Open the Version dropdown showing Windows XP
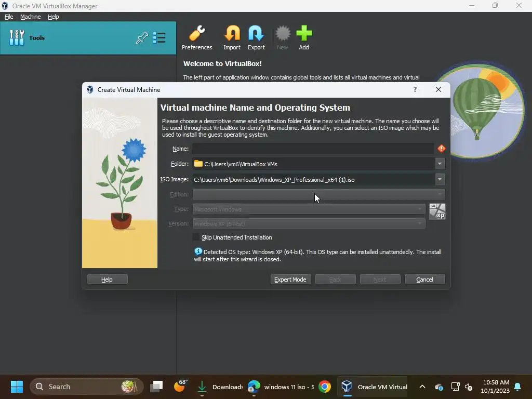Viewport: 532px width, 399px height. point(309,223)
